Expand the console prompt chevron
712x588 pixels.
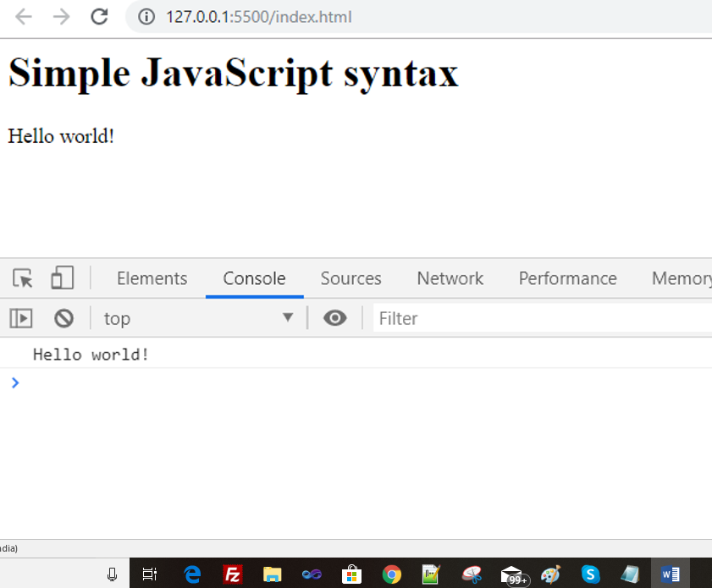click(14, 382)
